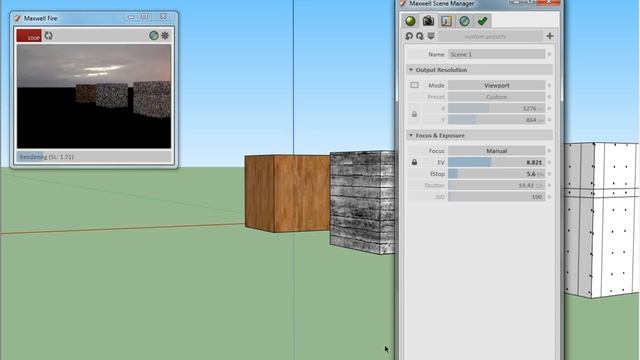Switch to the environment globe tab in Scene Manager
The image size is (640, 360).
pyautogui.click(x=464, y=21)
